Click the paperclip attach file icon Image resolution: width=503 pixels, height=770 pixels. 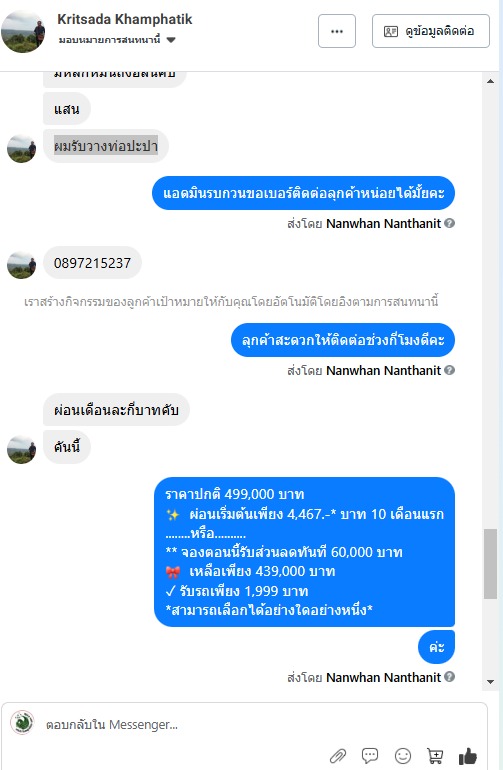click(x=337, y=756)
